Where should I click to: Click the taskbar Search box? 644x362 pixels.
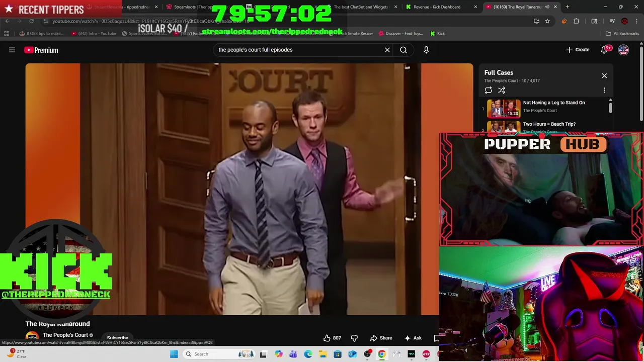[218, 354]
